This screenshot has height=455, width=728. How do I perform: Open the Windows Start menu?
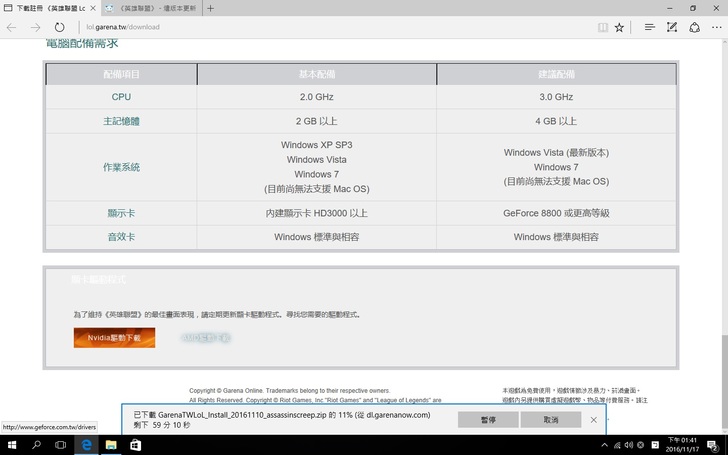click(12, 445)
